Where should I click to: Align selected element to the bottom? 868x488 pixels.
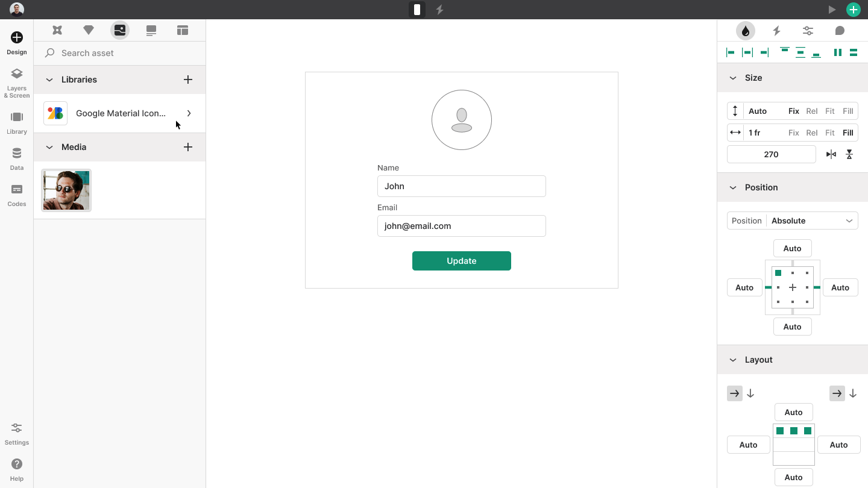pyautogui.click(x=816, y=52)
